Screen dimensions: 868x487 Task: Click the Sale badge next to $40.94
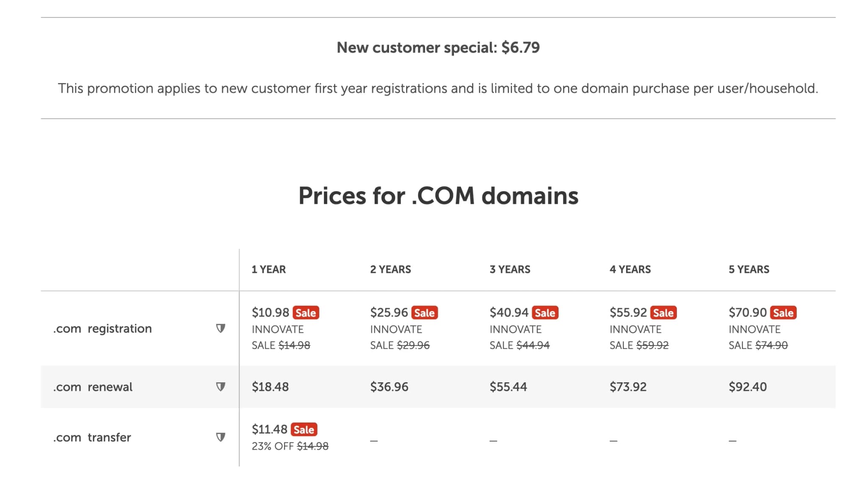545,313
